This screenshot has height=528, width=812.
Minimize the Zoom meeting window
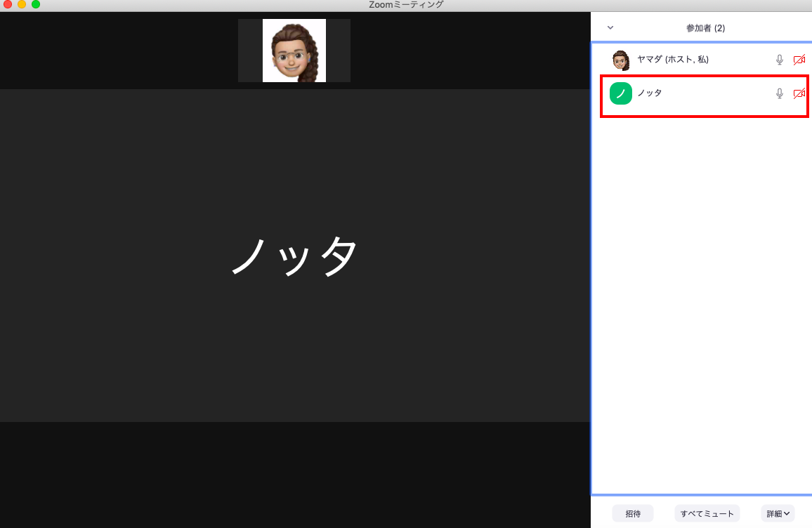coord(21,5)
